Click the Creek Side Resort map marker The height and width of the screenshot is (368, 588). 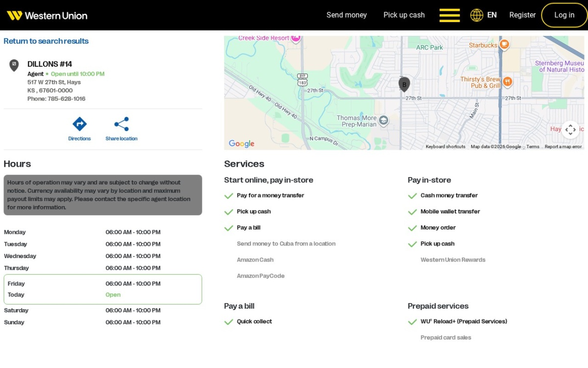pos(295,38)
